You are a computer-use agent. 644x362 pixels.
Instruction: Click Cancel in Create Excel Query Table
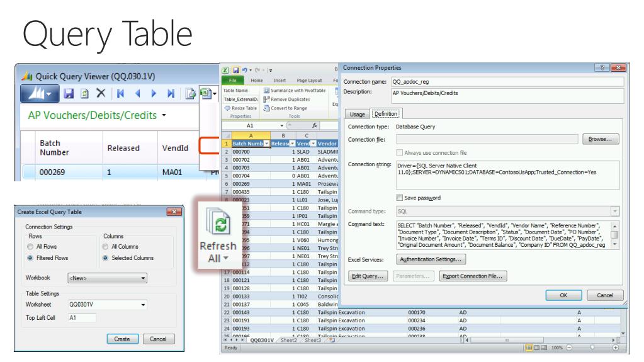158,339
